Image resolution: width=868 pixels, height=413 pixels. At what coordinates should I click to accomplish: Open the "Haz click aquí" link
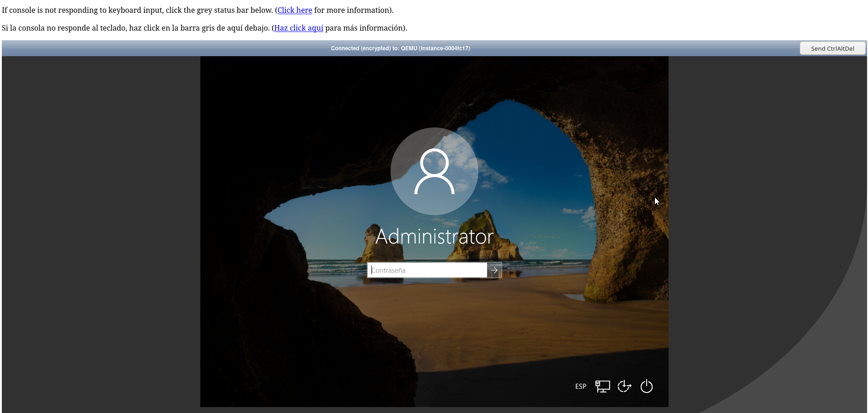tap(299, 28)
